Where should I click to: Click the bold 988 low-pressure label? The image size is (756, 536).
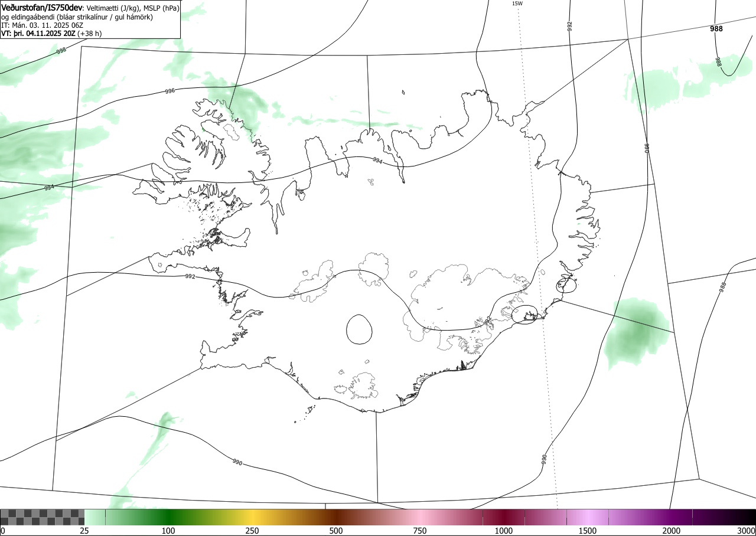coord(716,28)
